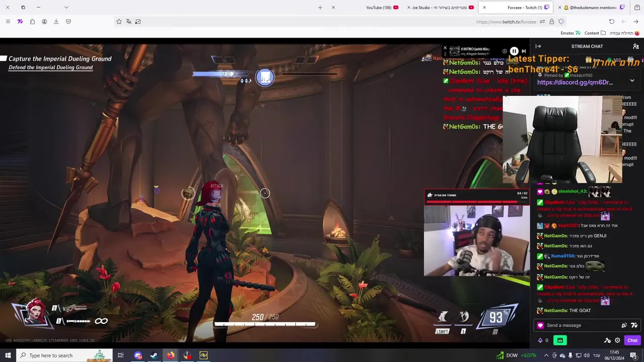Screen dimensions: 644x362
Task: Open the taskbar clock and calendar
Action: [x=615, y=355]
